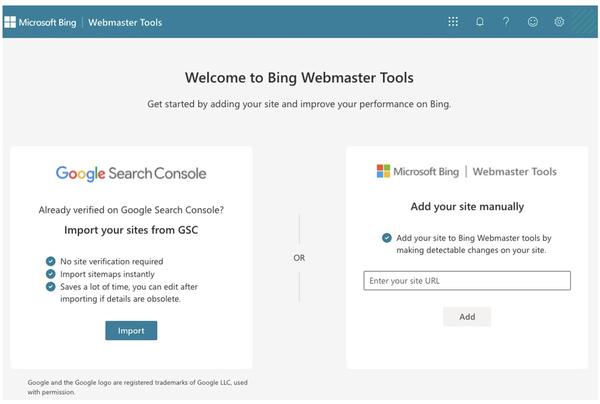Click the OR separator label
The height and width of the screenshot is (404, 600).
click(x=299, y=258)
